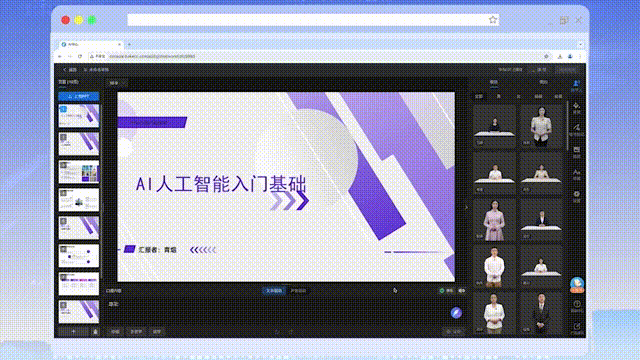This screenshot has width=640, height=360.
Task: Select slide thumbnail 6 with timeline dots
Action: (79, 256)
